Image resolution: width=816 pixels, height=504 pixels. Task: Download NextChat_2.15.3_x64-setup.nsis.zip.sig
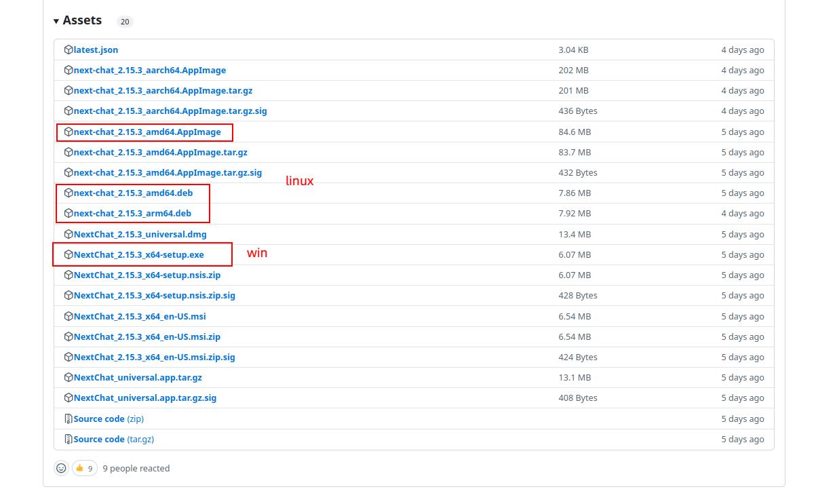click(x=155, y=295)
